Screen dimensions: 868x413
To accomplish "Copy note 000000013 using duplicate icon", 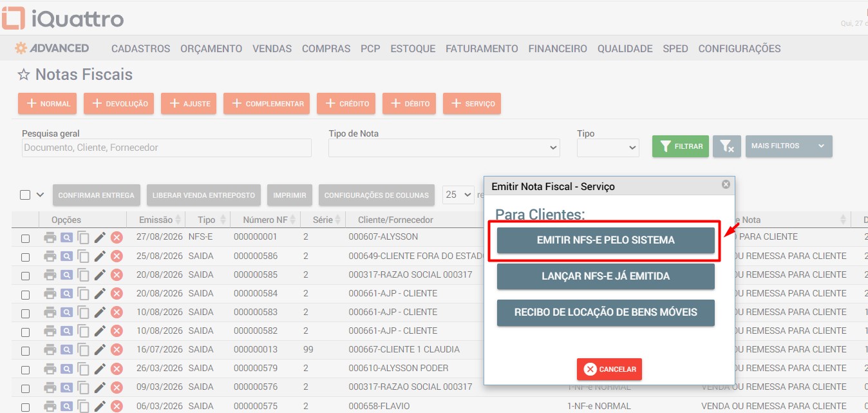I will [x=84, y=349].
